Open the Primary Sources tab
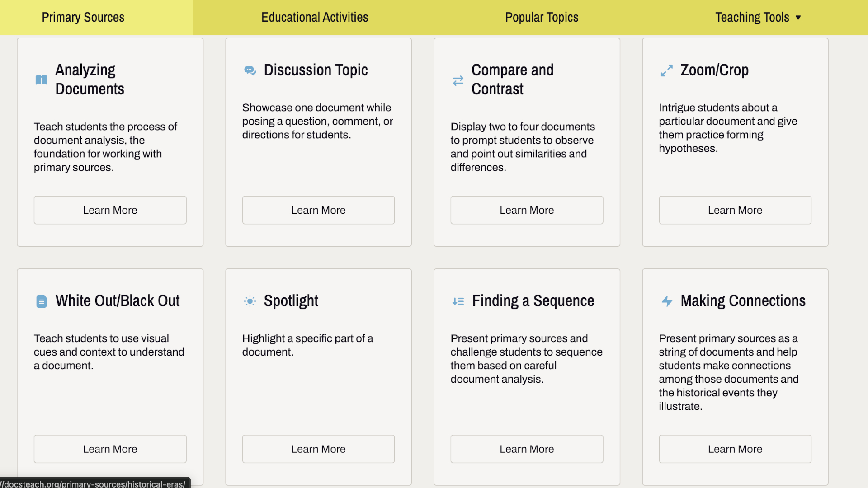This screenshot has width=868, height=488. pyautogui.click(x=83, y=17)
